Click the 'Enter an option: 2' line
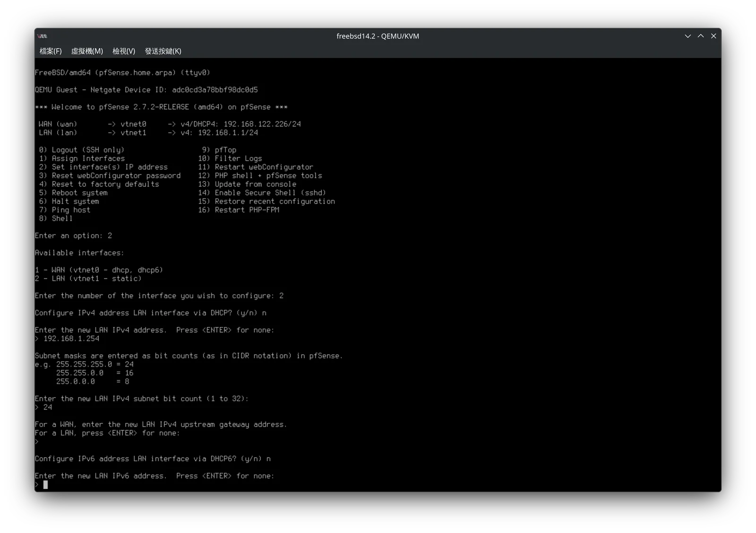The width and height of the screenshot is (756, 533). tap(73, 236)
